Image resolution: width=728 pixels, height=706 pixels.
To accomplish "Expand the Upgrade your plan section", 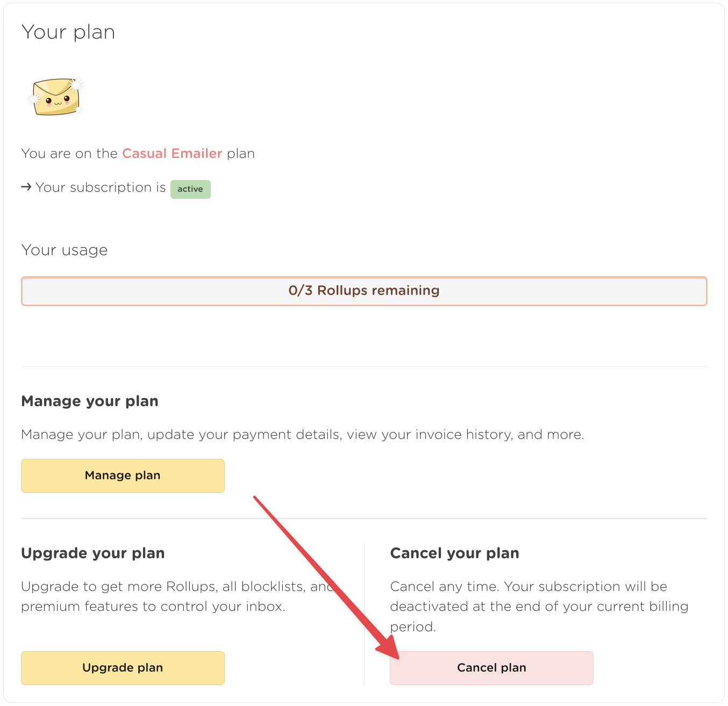I will click(92, 553).
